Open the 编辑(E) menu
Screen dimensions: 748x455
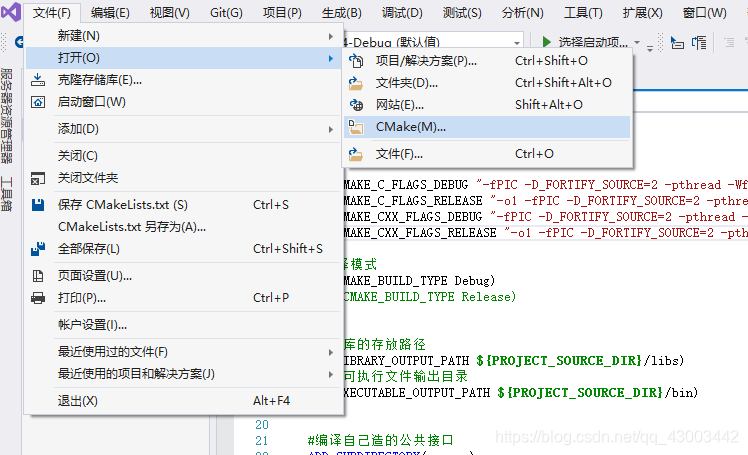click(110, 12)
